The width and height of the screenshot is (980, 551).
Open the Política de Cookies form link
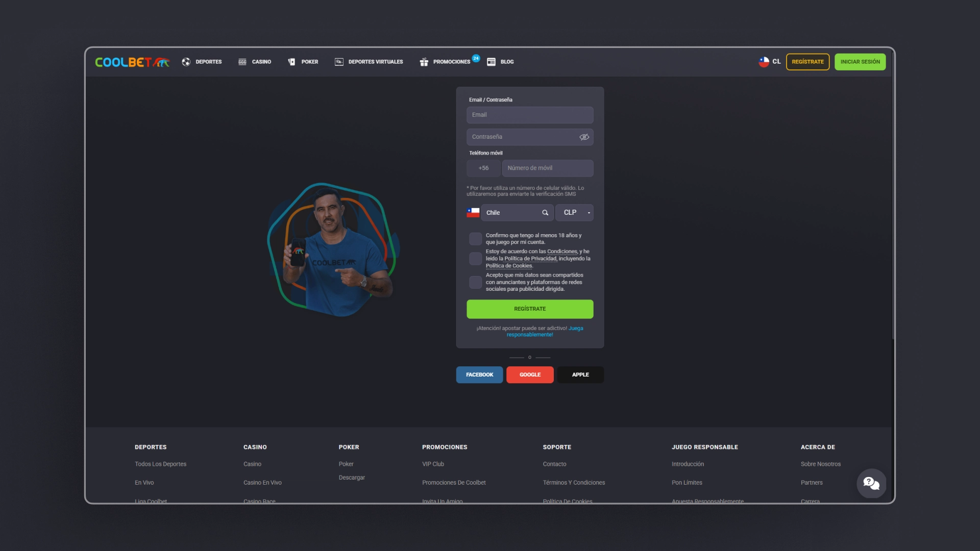(x=509, y=266)
